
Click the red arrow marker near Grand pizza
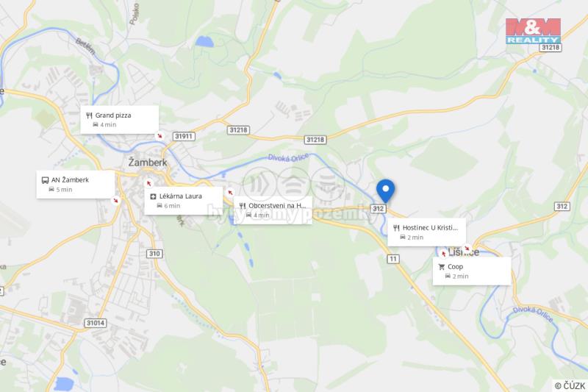[x=159, y=136]
